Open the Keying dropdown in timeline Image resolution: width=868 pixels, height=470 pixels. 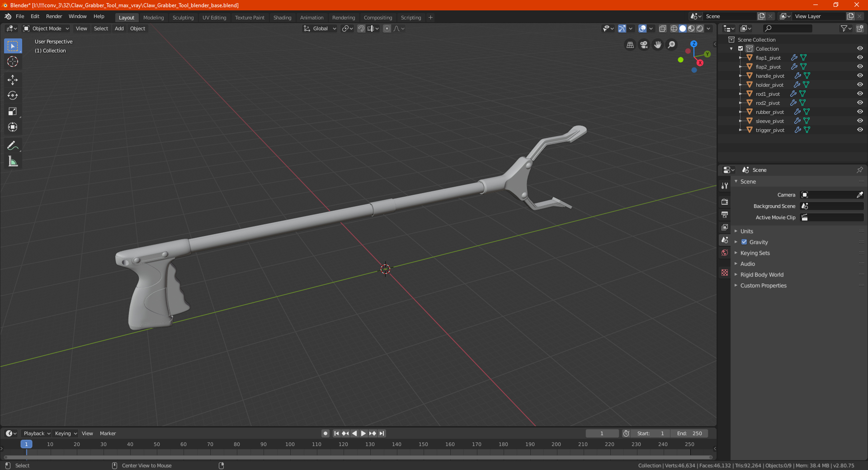coord(66,433)
